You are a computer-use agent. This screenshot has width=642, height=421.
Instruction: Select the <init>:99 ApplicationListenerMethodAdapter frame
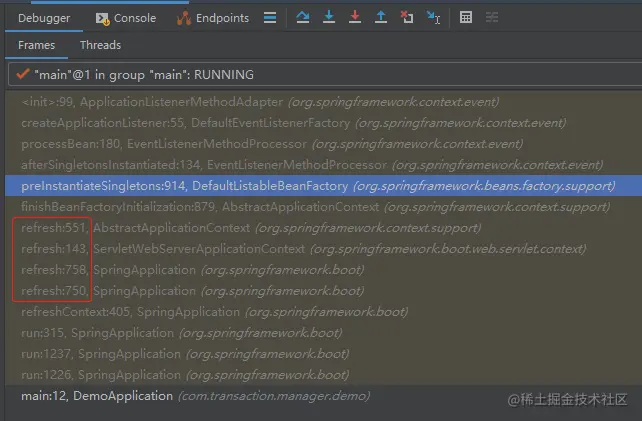click(x=323, y=102)
